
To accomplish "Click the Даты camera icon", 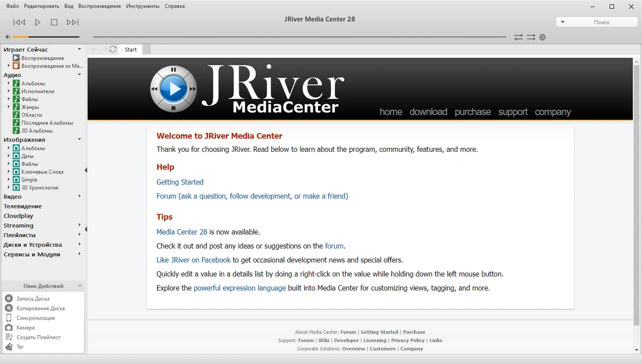I will coord(17,156).
